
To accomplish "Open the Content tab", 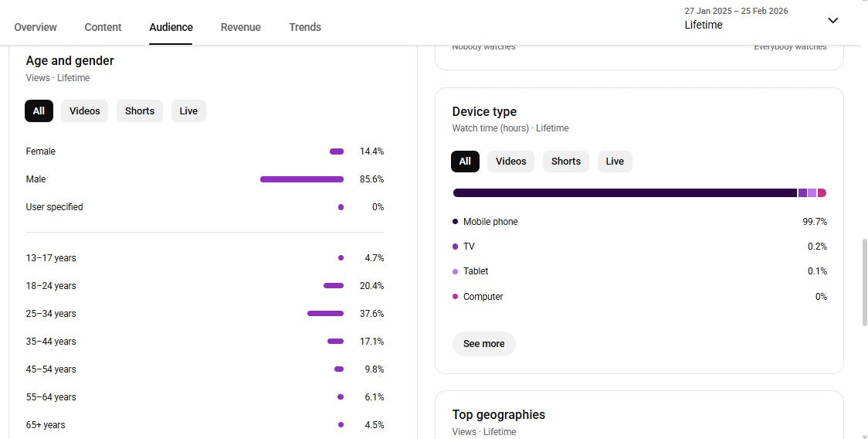I will 103,27.
